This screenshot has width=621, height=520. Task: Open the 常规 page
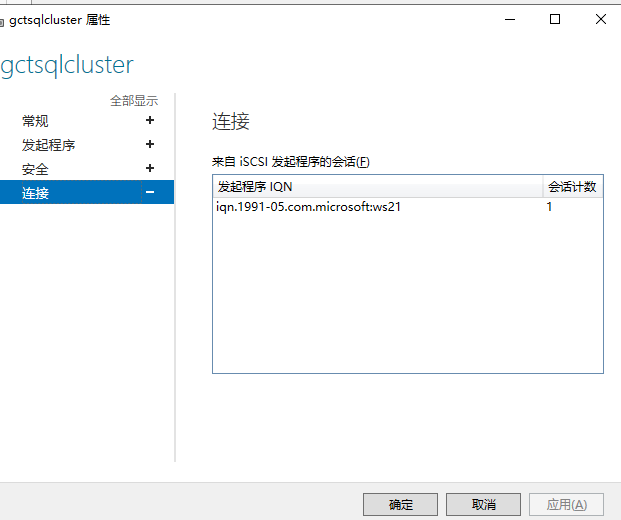(35, 121)
